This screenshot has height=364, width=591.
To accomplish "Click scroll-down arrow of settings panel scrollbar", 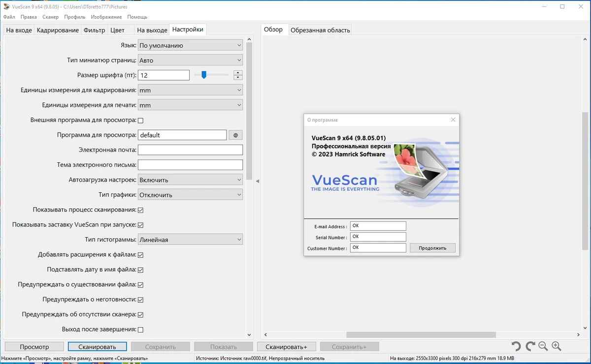I will (249, 334).
